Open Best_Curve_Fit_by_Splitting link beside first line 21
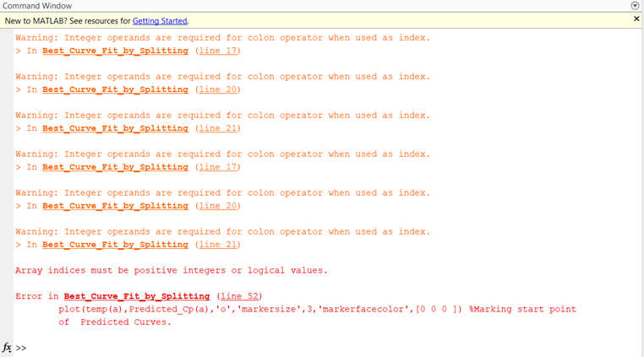The image size is (644, 357). click(116, 128)
